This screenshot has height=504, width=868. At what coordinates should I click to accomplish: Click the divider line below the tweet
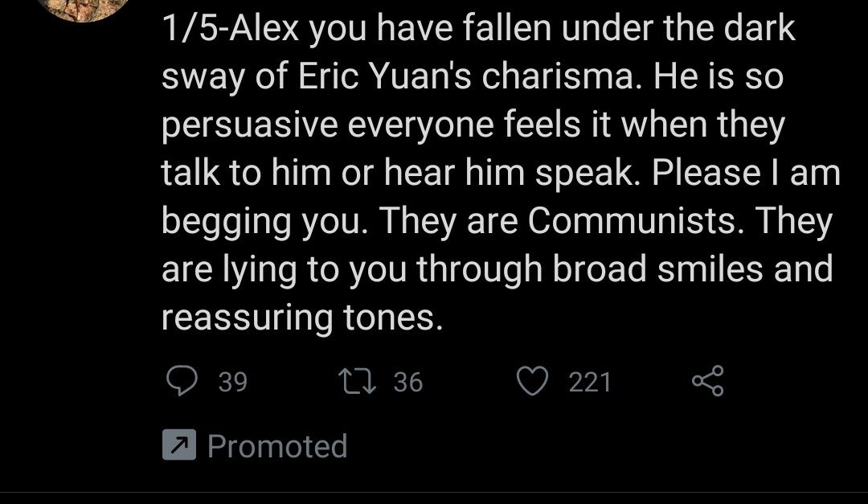click(434, 492)
